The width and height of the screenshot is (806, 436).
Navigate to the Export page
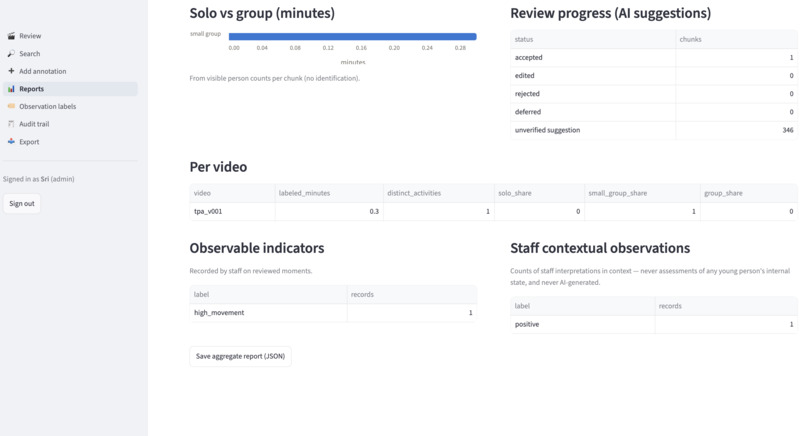pos(70,141)
